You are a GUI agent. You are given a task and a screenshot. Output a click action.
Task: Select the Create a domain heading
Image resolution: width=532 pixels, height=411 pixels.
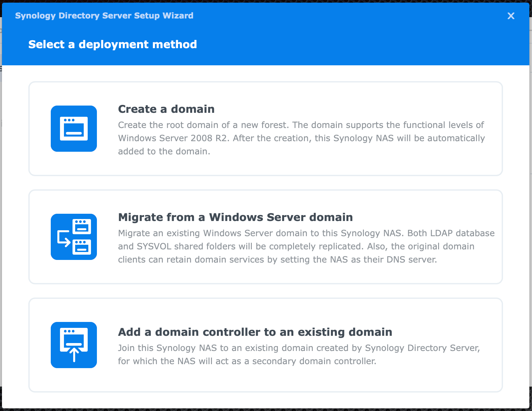[x=166, y=109]
